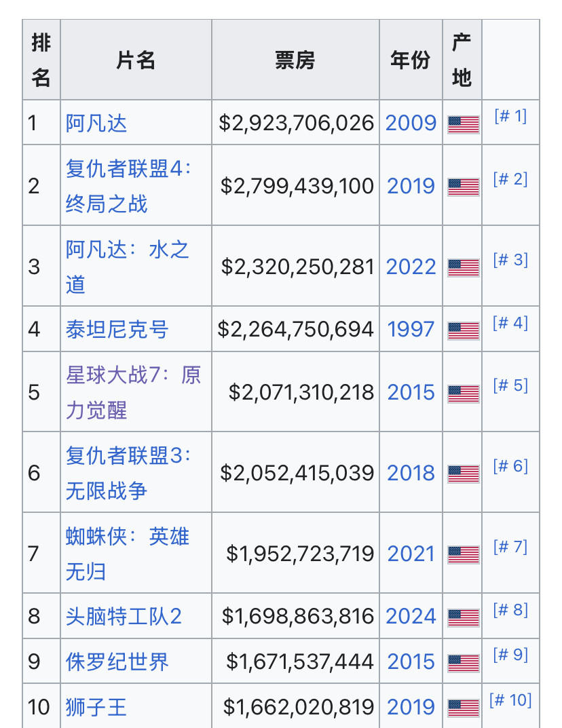Click the flag icon next to 2022
Viewport: 562px width, 728px height.
463,267
